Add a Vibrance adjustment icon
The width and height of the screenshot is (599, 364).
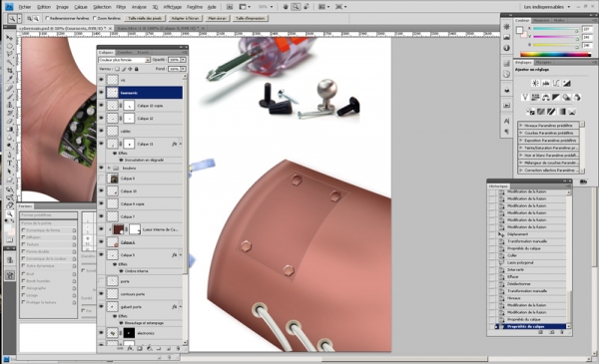point(525,98)
